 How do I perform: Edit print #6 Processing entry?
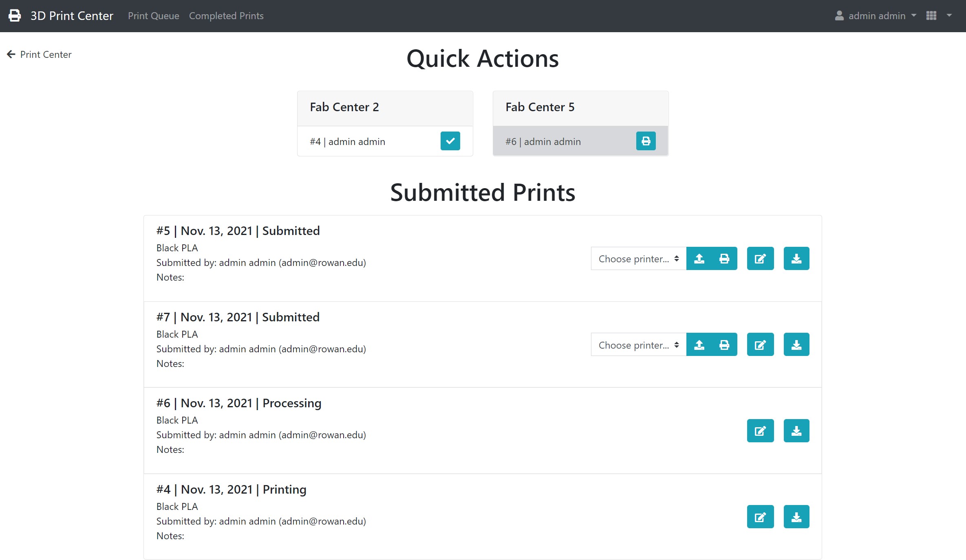point(760,430)
